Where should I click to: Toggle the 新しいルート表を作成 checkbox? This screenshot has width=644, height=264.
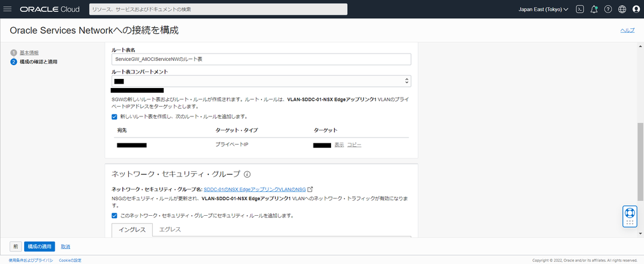(x=114, y=116)
